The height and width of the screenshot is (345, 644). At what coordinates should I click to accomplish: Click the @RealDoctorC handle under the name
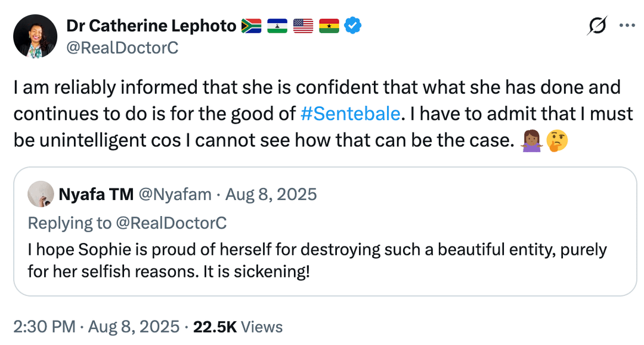122,48
